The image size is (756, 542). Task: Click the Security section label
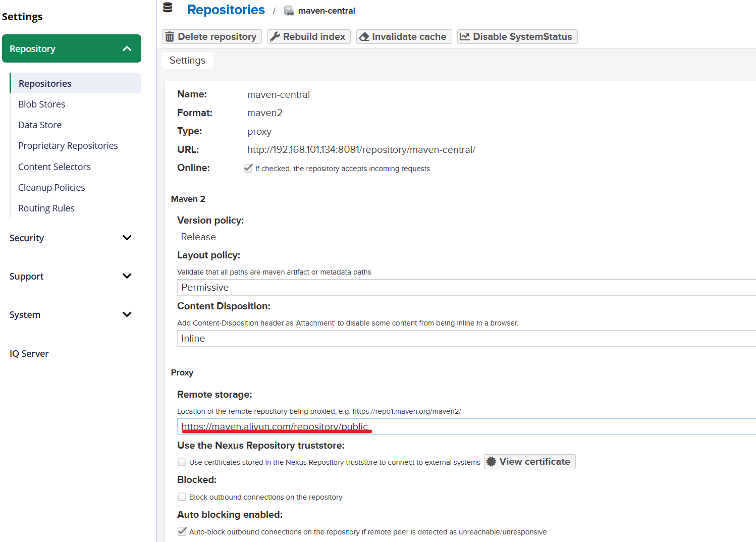tap(27, 238)
